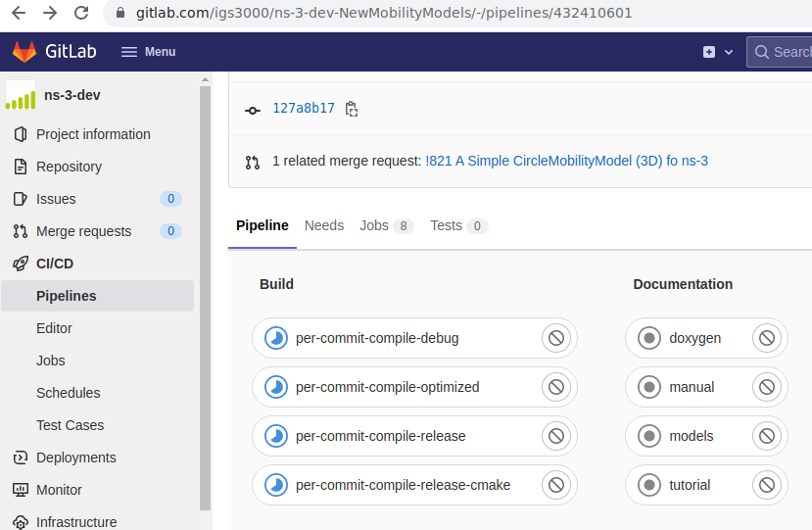
Task: Copy the commit SHA 127a8b17
Action: pos(352,109)
